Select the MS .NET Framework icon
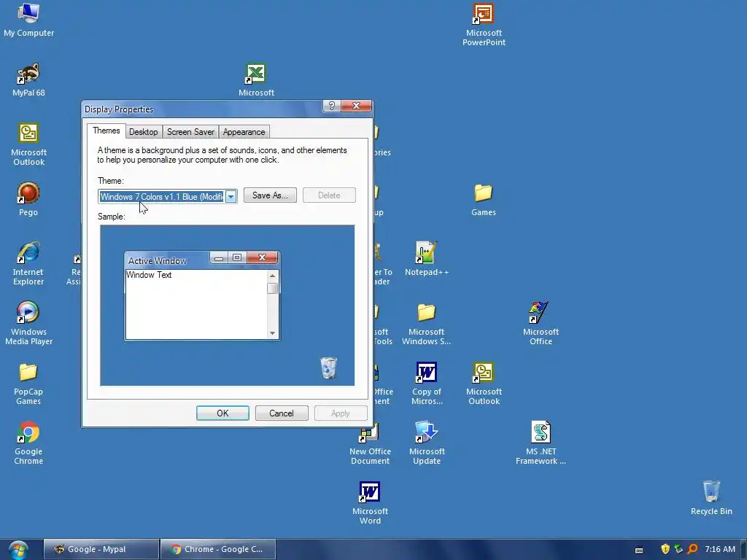Viewport: 747px width, 560px height. click(x=541, y=443)
